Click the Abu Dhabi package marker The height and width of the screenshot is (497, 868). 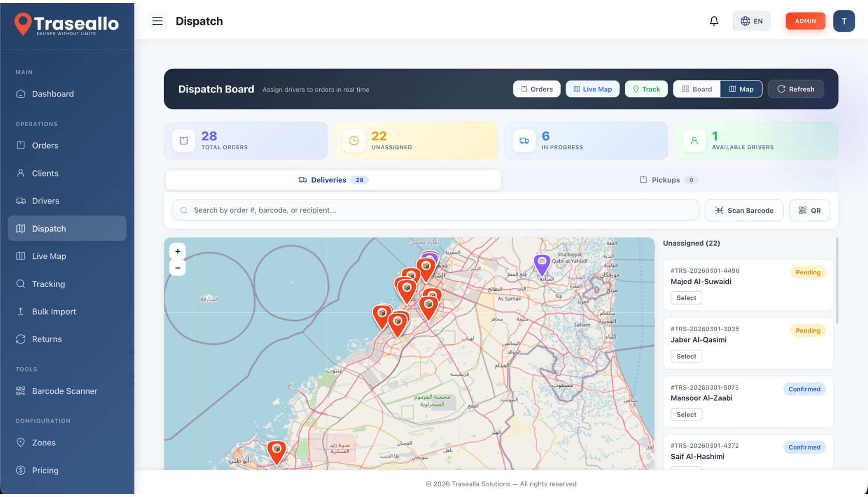277,451
